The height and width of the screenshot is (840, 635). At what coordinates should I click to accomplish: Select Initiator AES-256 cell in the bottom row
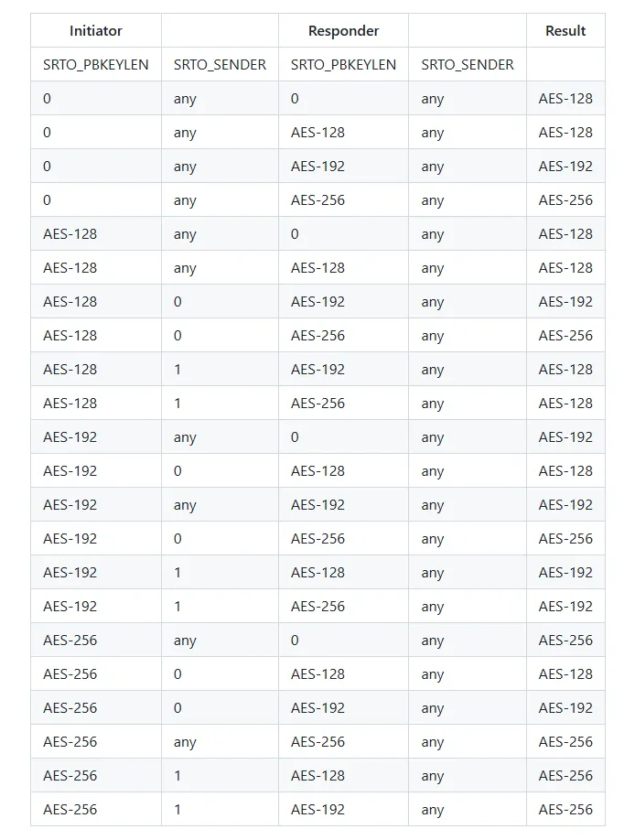70,810
